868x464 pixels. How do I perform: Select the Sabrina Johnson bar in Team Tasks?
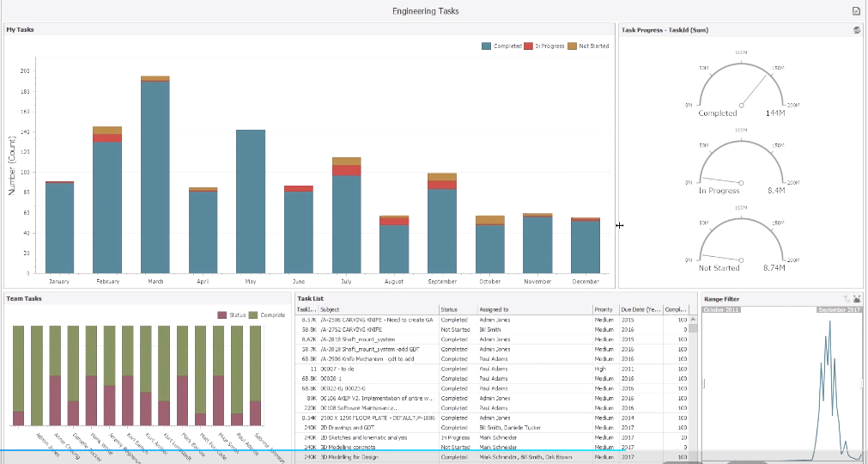click(255, 375)
